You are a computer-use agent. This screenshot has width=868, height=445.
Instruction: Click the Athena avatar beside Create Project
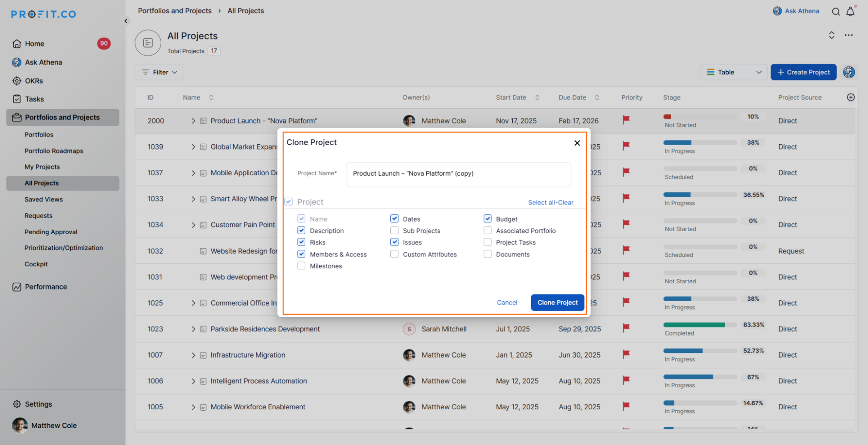(849, 72)
